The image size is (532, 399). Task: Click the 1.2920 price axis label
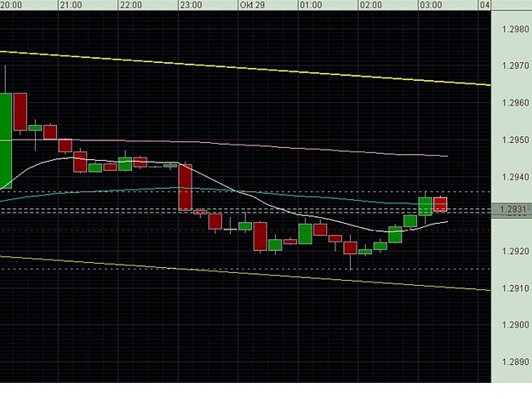tap(515, 251)
